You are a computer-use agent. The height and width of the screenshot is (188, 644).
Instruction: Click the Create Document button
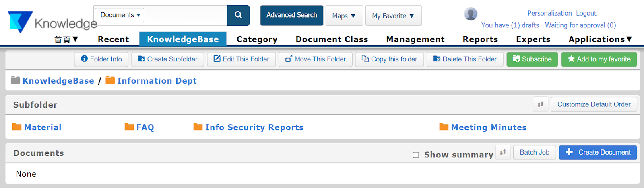tap(598, 153)
